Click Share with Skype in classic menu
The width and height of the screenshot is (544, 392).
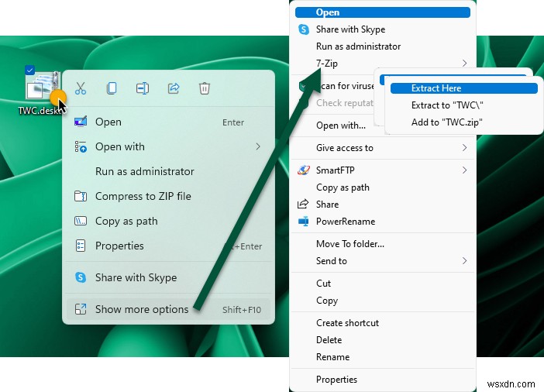tap(383, 29)
